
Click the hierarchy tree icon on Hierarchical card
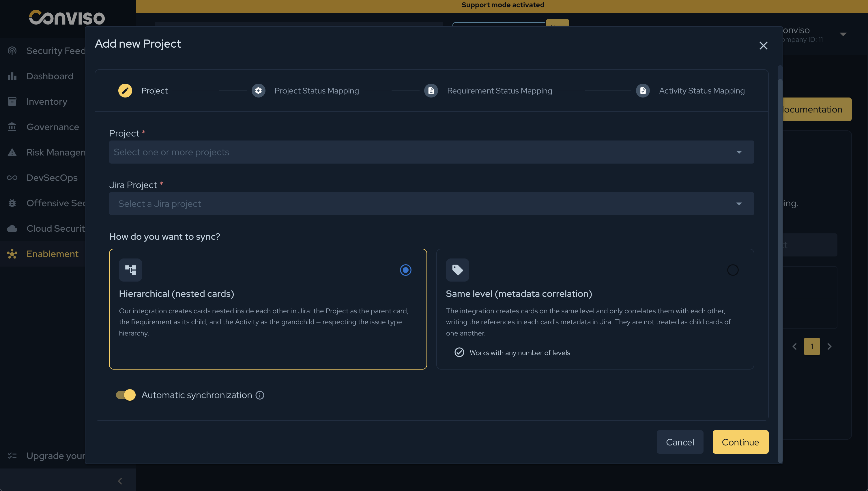[130, 270]
